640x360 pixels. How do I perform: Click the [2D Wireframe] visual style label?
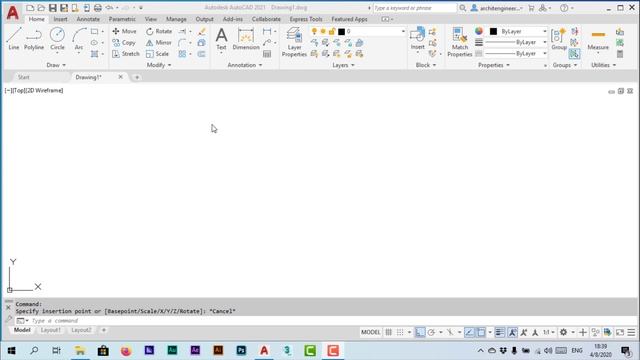[44, 90]
